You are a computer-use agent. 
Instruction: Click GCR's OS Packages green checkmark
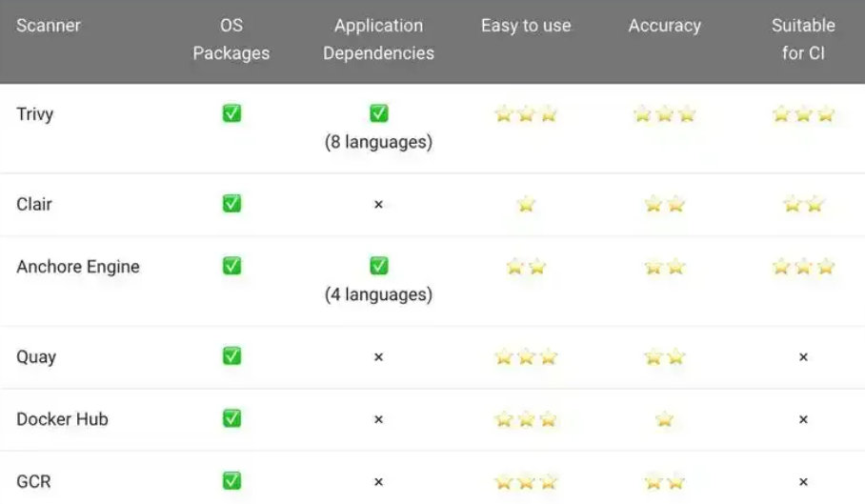(231, 481)
